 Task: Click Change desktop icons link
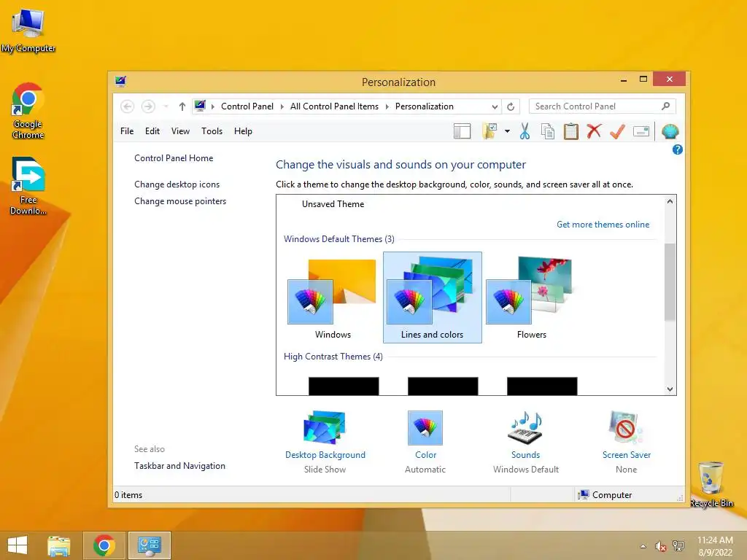177,184
